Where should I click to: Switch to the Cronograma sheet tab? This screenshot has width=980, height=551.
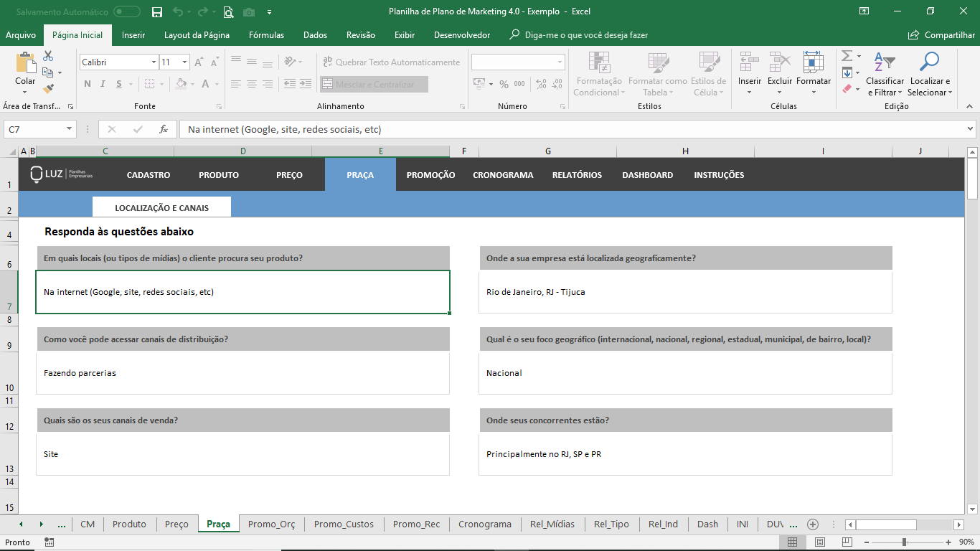click(485, 524)
